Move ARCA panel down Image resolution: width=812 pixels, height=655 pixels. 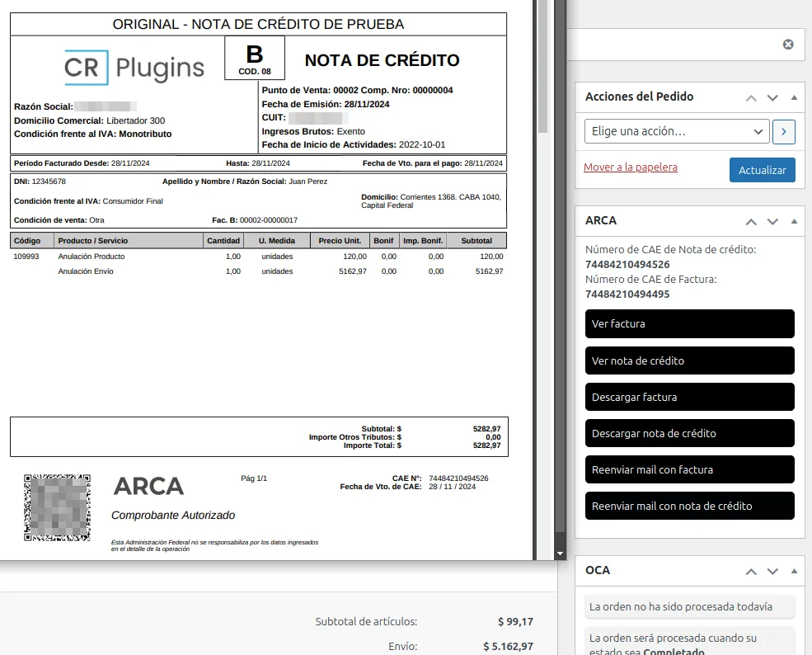pyautogui.click(x=772, y=221)
